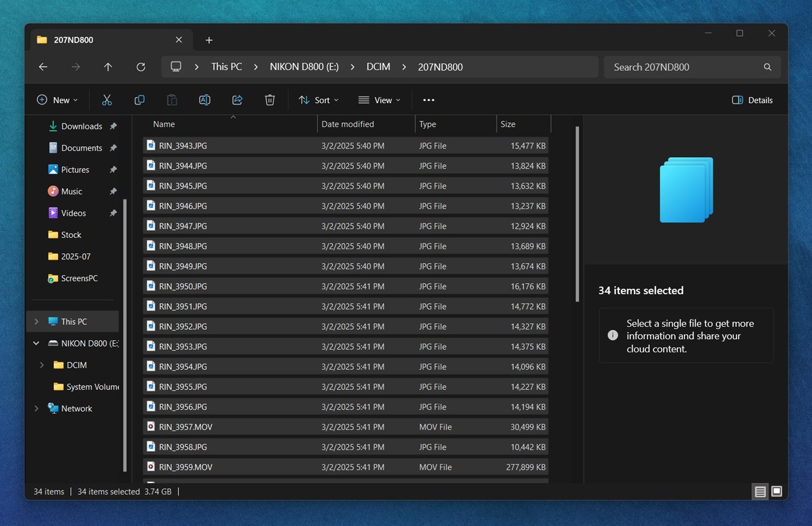This screenshot has width=812, height=526.
Task: Rename the selected items
Action: 204,99
